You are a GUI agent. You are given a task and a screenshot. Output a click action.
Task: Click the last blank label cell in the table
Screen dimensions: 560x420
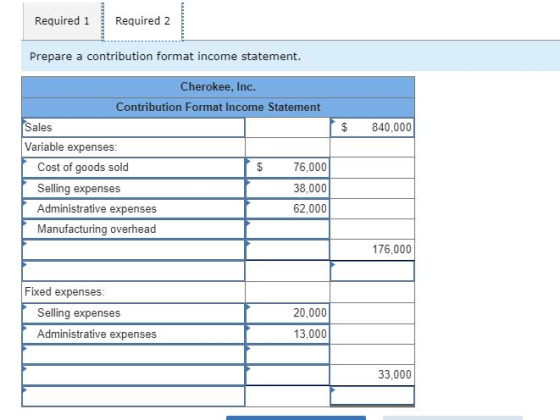[x=134, y=396]
